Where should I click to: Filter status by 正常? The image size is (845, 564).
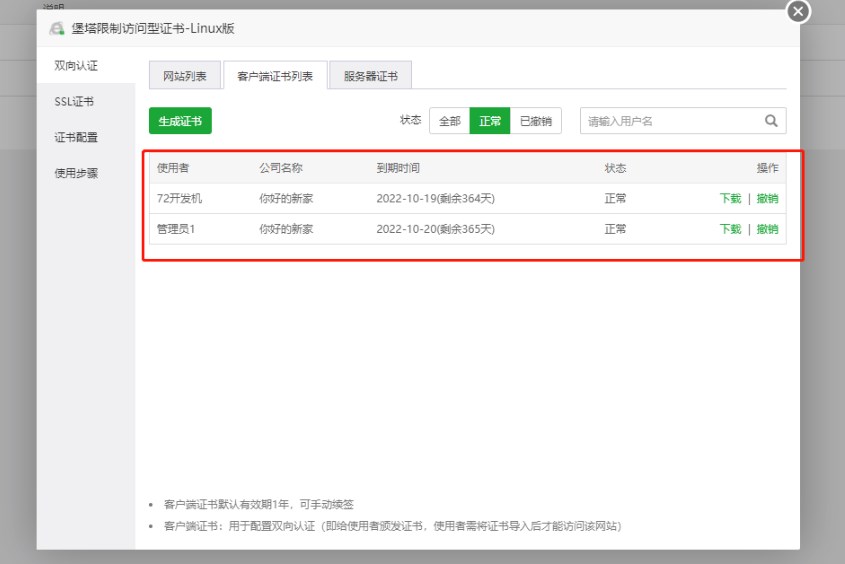pyautogui.click(x=490, y=121)
